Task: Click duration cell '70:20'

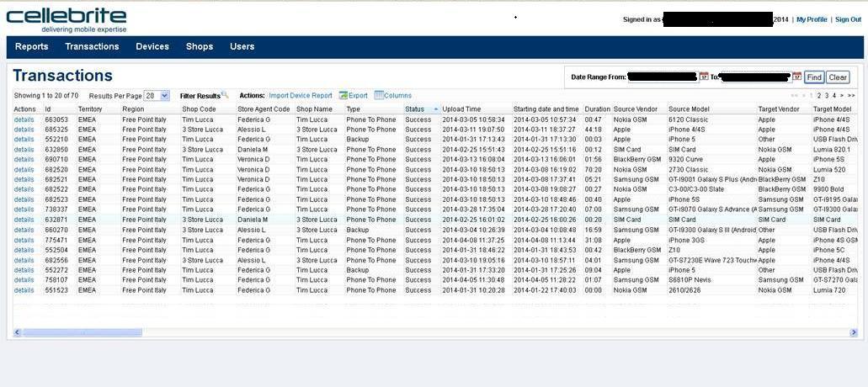Action: [593, 170]
